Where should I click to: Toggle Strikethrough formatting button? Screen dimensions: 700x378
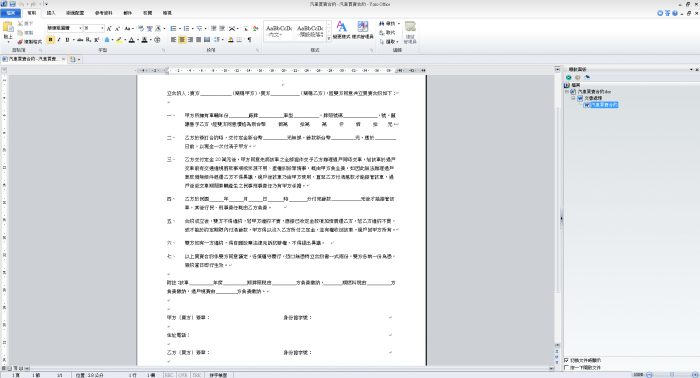pos(80,40)
